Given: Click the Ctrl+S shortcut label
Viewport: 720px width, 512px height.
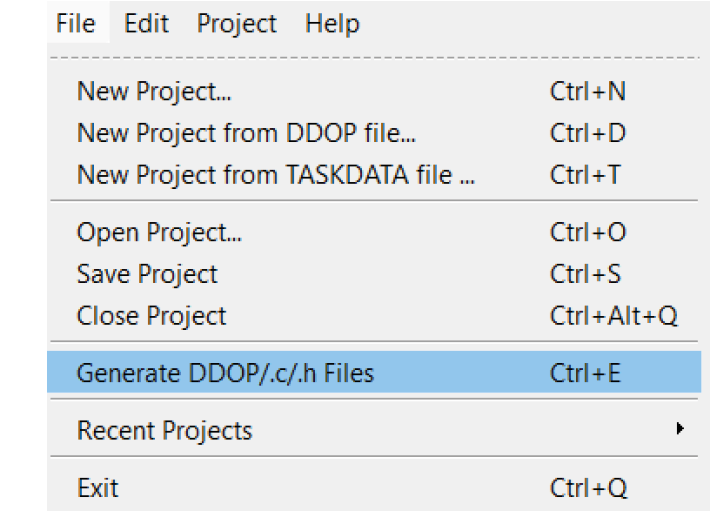Looking at the screenshot, I should (585, 274).
